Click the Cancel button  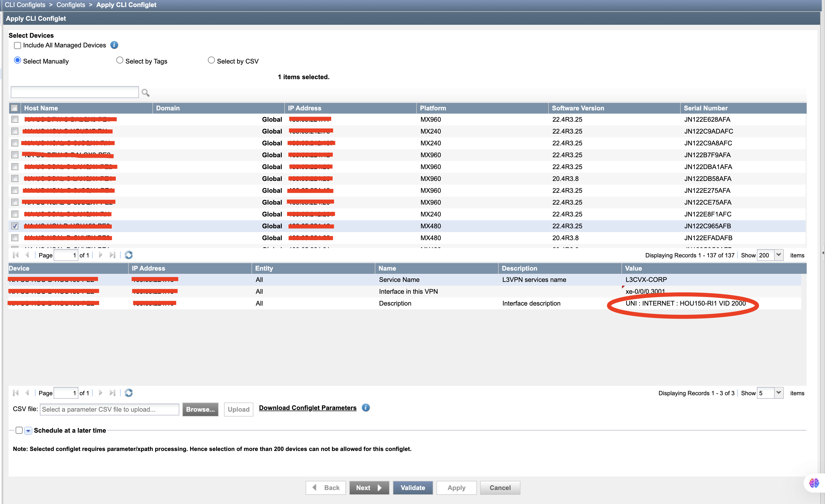click(500, 488)
